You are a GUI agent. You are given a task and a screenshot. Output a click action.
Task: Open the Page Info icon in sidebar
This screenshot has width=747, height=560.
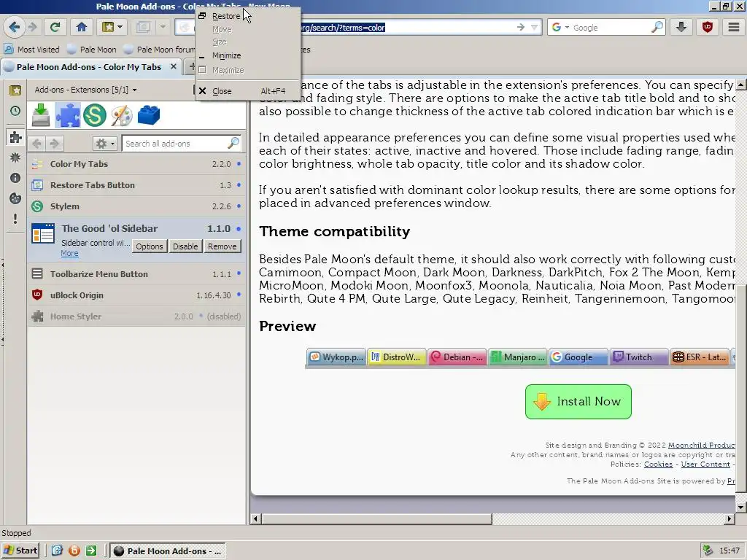pos(15,178)
